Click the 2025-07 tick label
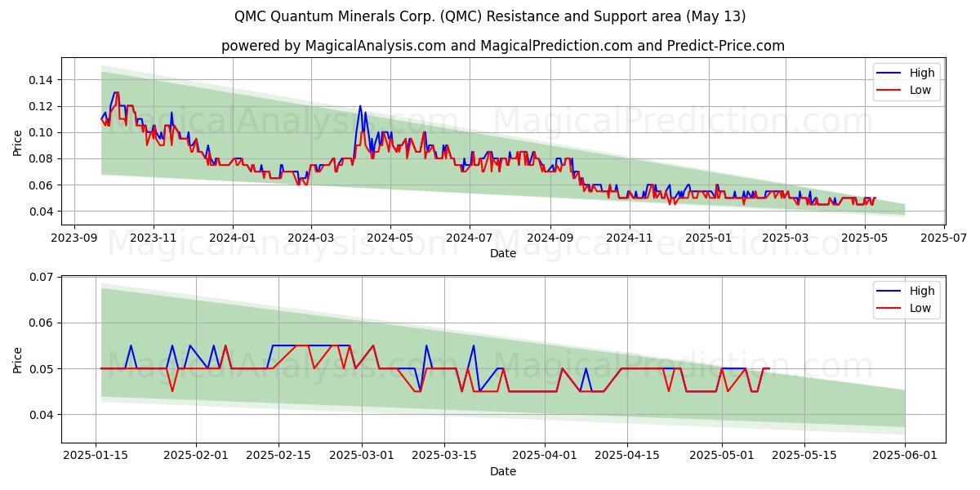This screenshot has height=490, width=980. (943, 238)
